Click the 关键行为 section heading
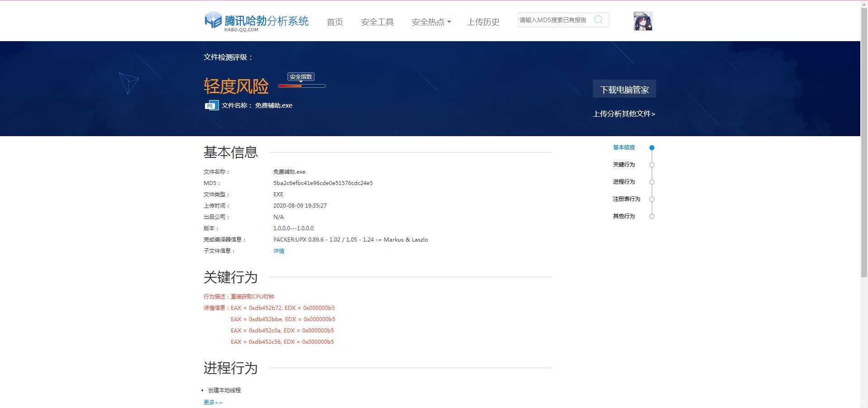Viewport: 868px width, 408px height. tap(231, 277)
